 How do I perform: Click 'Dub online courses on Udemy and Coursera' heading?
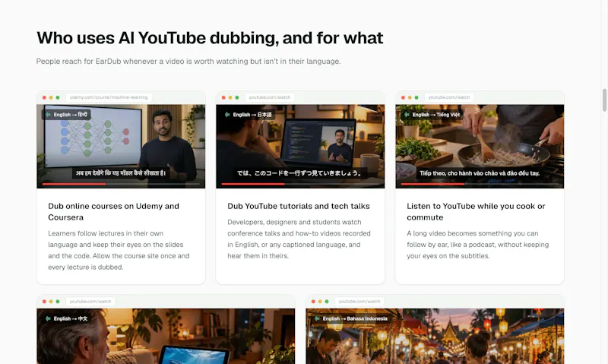click(x=113, y=212)
